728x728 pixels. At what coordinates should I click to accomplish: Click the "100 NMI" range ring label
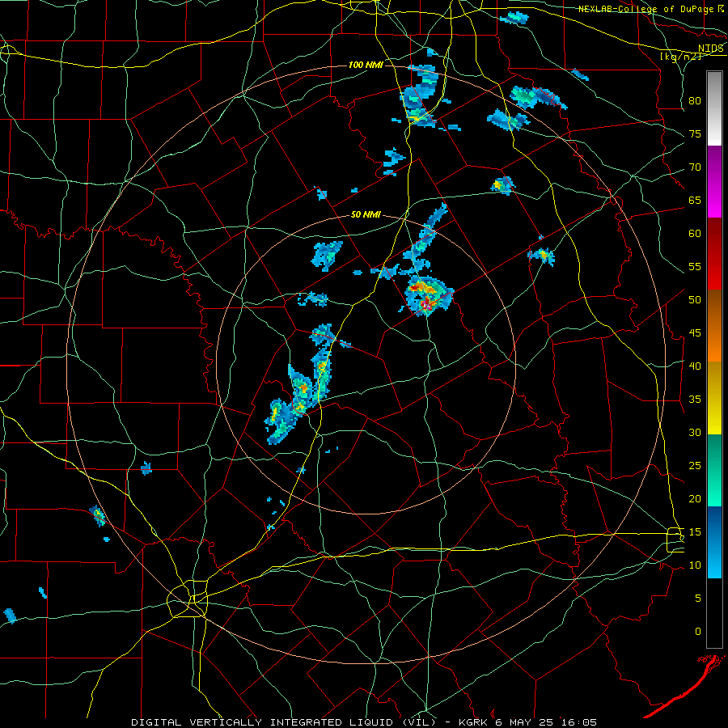point(366,65)
